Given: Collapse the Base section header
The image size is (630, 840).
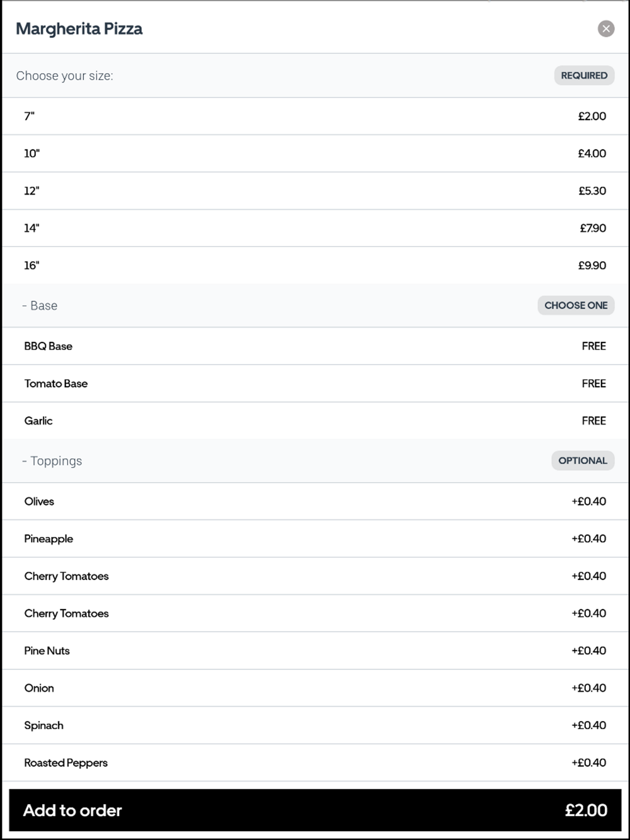Looking at the screenshot, I should pos(40,305).
